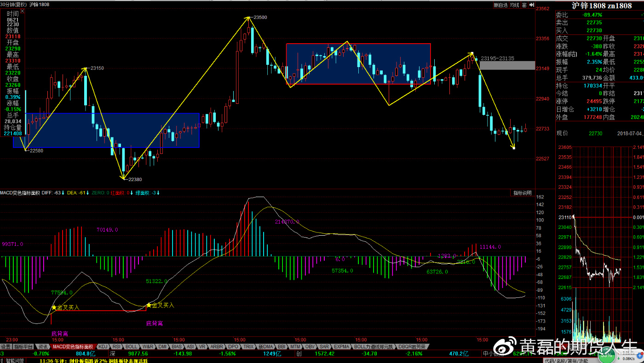Click the 底背离 label under the first signal
Image resolution: width=644 pixels, height=363 pixels.
(59, 333)
